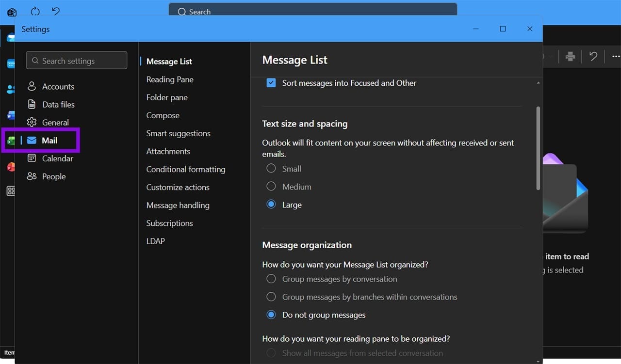Open Calendar settings category
Viewport: 621px width, 364px height.
(50, 158)
